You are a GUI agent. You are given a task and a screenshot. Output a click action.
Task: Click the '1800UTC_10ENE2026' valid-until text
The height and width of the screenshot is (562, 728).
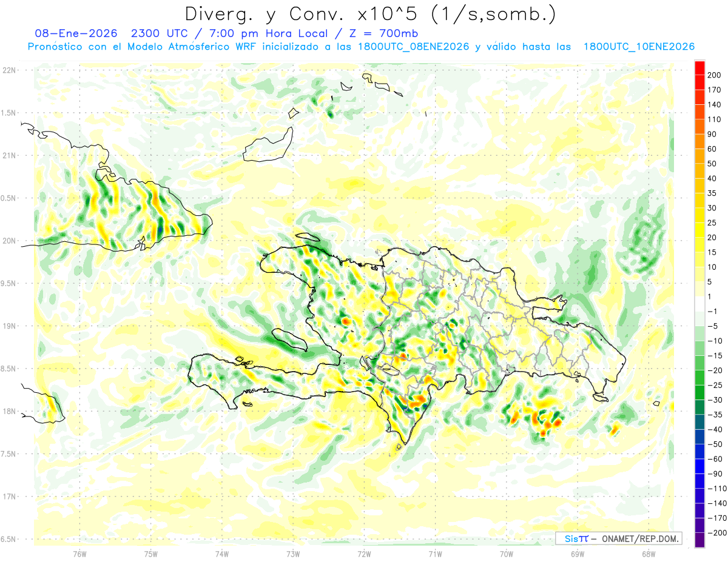tap(639, 47)
